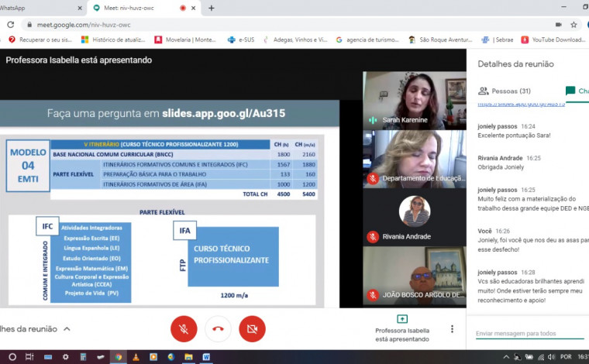Expand meeting details chevron at bottom left

tap(67, 329)
